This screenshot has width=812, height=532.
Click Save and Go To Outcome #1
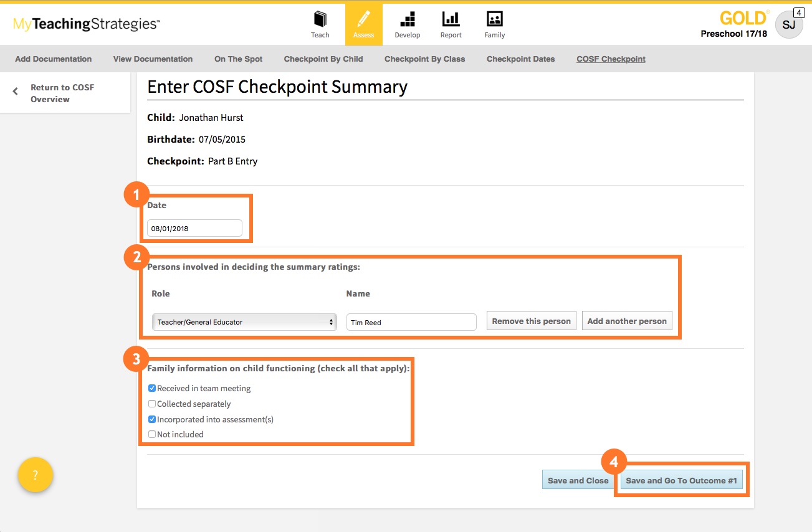[x=681, y=480]
